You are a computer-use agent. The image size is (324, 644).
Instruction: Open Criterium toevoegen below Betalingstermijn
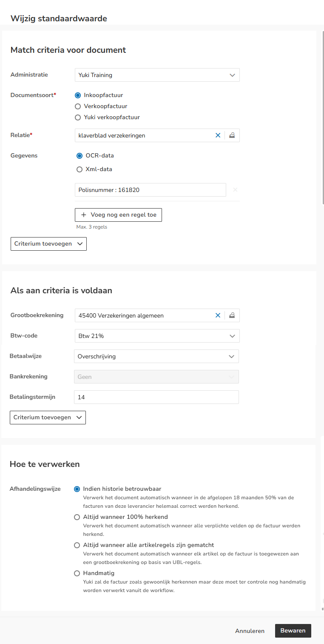coord(48,418)
